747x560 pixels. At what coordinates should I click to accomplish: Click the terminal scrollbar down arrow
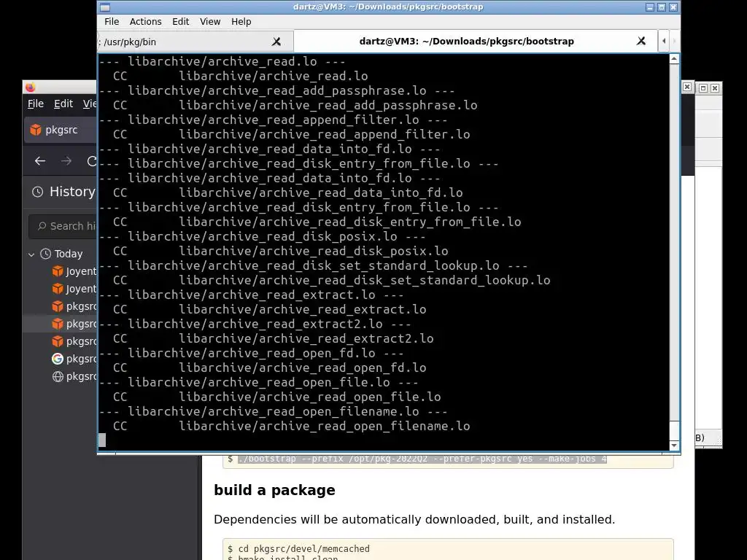674,446
